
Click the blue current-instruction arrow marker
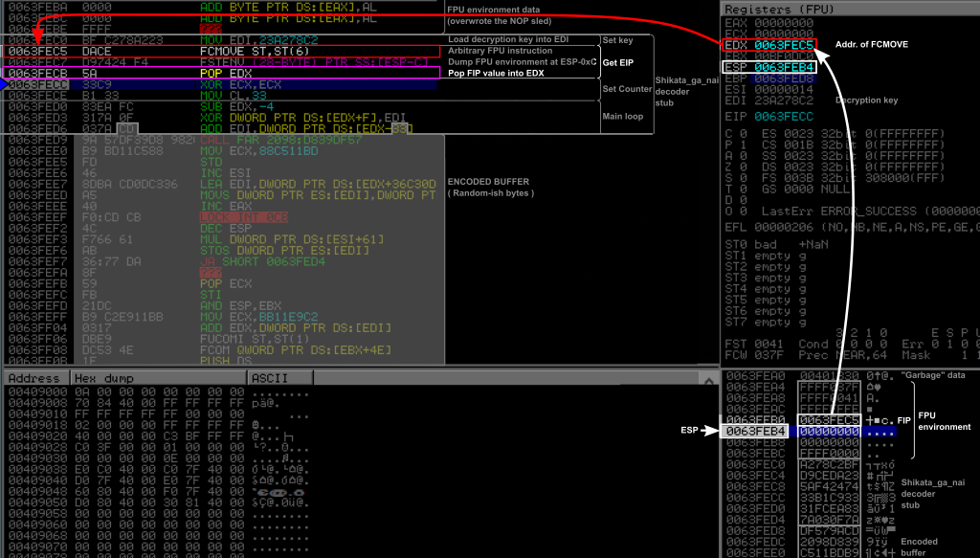tap(4, 84)
